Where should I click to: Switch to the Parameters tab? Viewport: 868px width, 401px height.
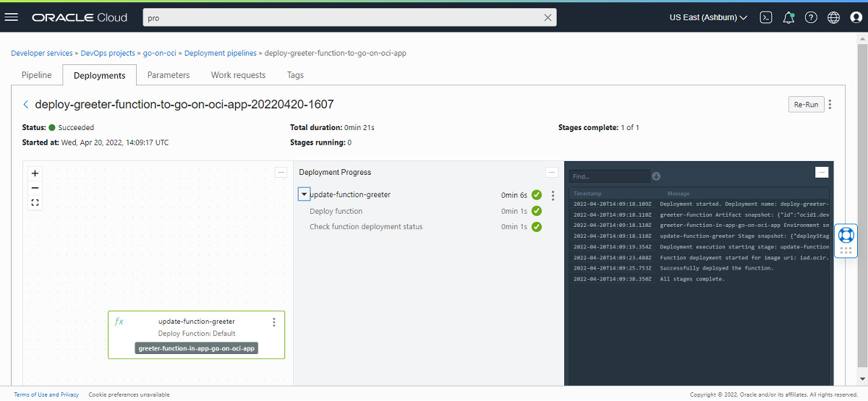(x=169, y=75)
